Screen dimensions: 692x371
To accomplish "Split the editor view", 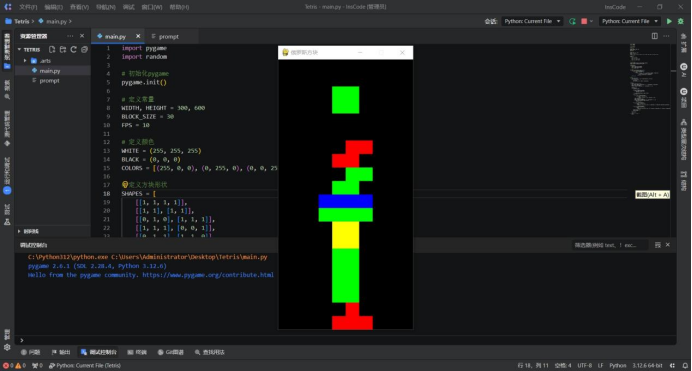I will 655,36.
